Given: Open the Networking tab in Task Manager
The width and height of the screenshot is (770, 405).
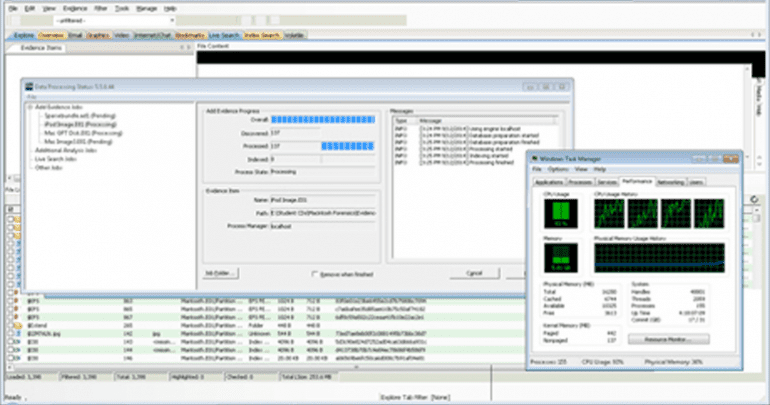Looking at the screenshot, I should click(x=671, y=182).
